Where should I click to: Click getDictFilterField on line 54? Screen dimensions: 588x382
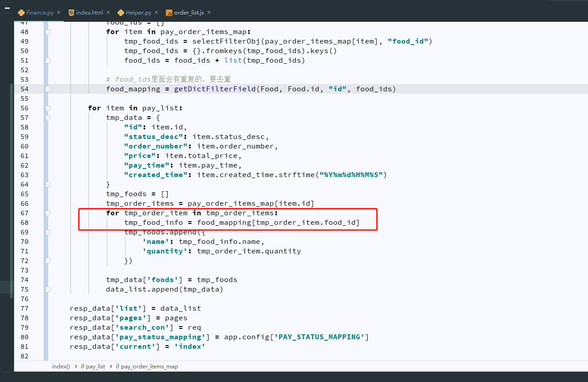(x=215, y=89)
